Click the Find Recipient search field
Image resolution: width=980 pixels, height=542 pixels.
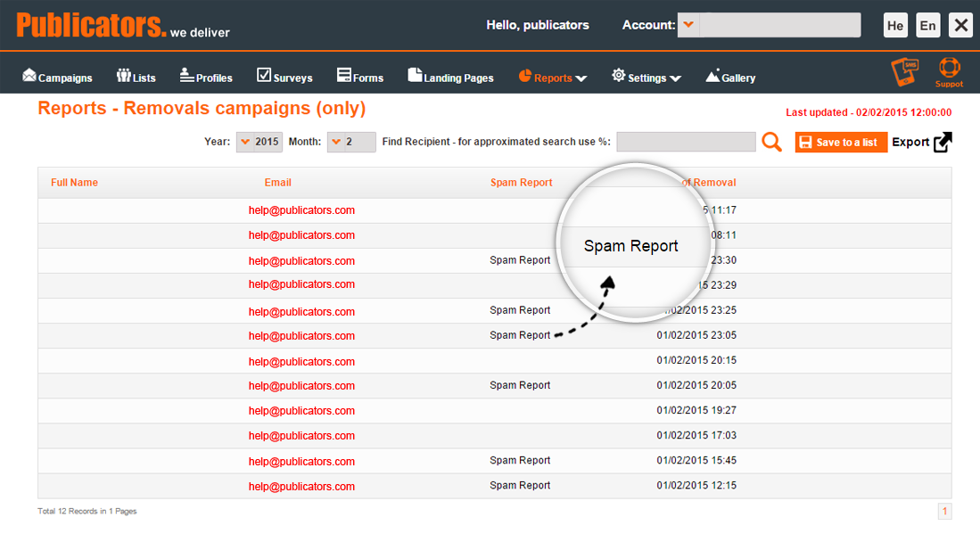[686, 142]
